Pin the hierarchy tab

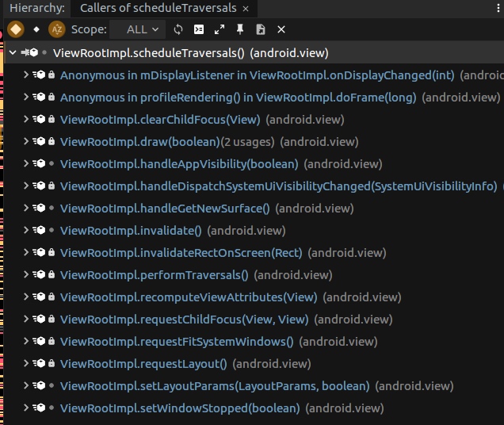pyautogui.click(x=240, y=29)
